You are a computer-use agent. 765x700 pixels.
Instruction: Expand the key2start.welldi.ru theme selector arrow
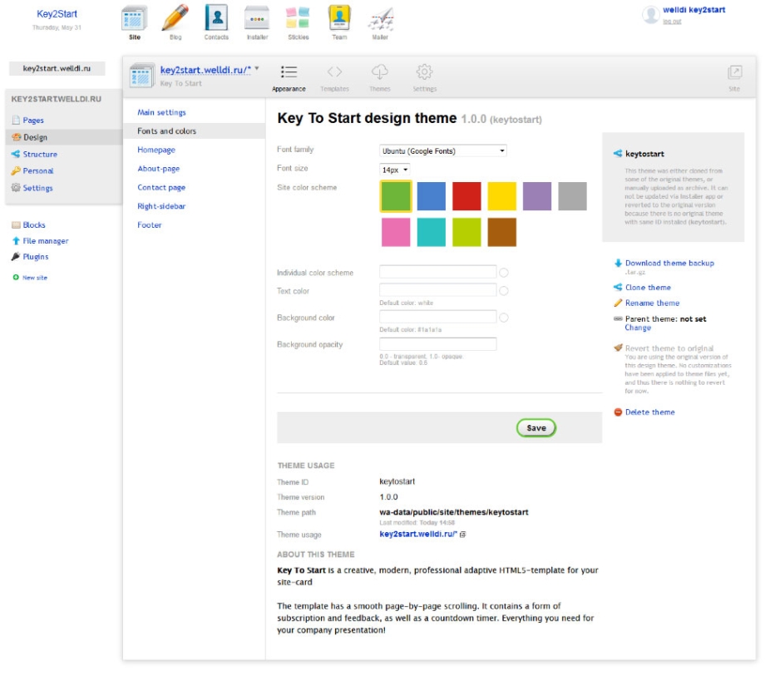tap(257, 69)
